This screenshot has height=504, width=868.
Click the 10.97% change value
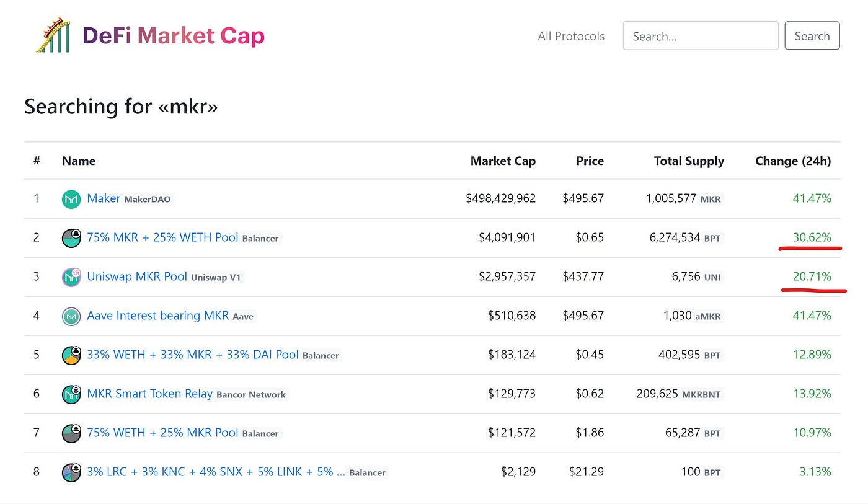(812, 433)
